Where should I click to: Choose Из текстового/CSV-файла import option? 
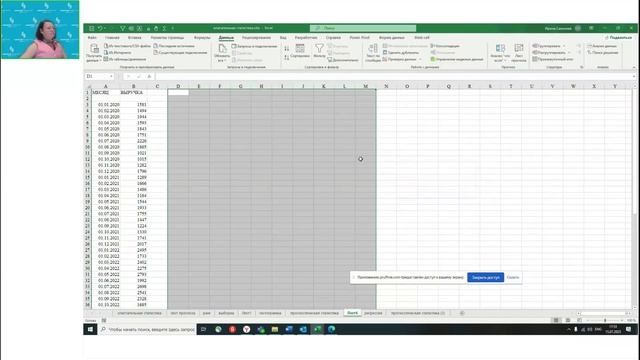127,46
